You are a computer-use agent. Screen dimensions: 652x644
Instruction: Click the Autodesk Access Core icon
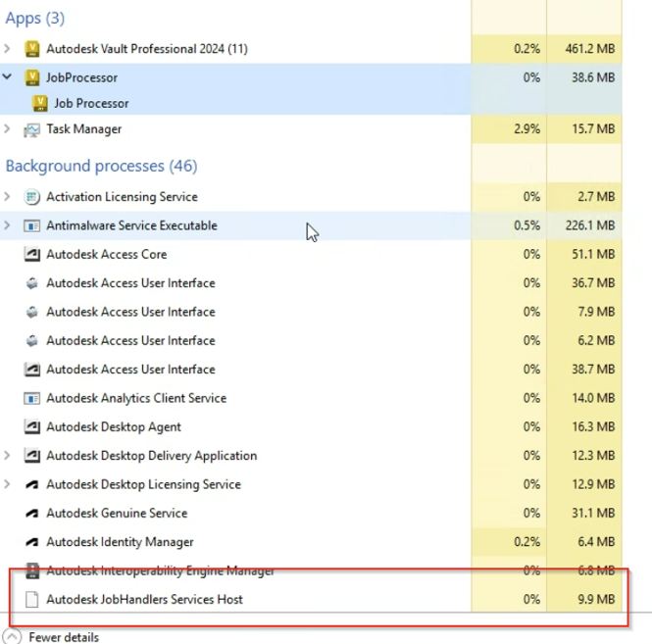pos(32,254)
